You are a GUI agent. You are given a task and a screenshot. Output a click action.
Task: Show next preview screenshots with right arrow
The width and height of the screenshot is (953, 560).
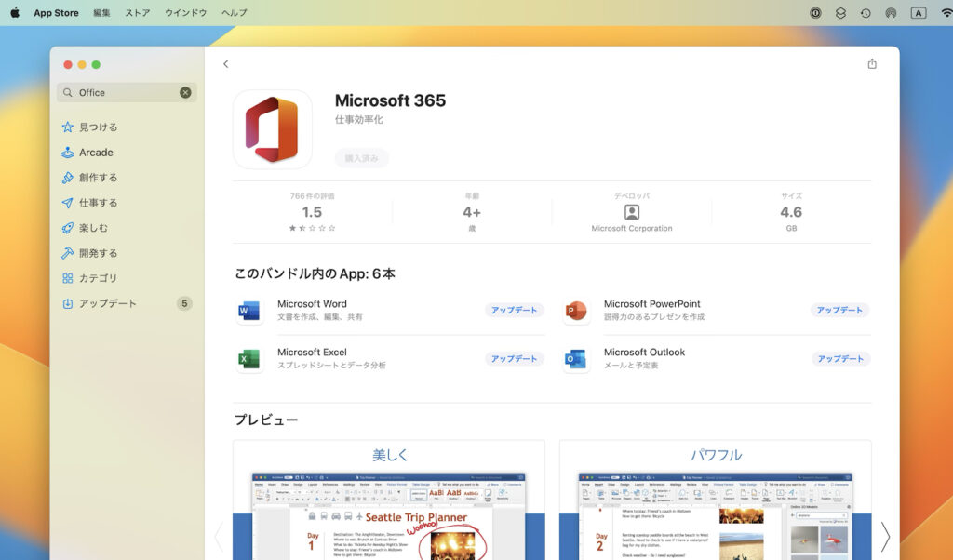(x=885, y=538)
